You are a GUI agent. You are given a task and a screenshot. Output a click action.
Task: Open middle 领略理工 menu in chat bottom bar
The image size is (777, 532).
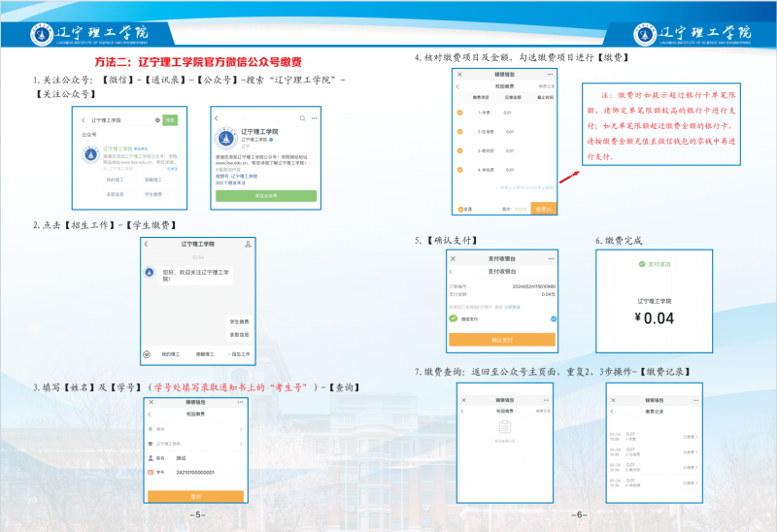(205, 354)
